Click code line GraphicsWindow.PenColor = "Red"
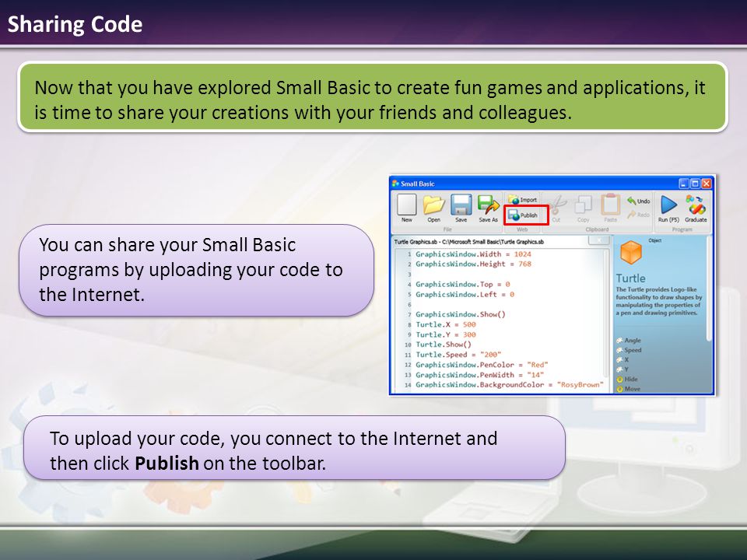The width and height of the screenshot is (747, 560). (x=482, y=365)
